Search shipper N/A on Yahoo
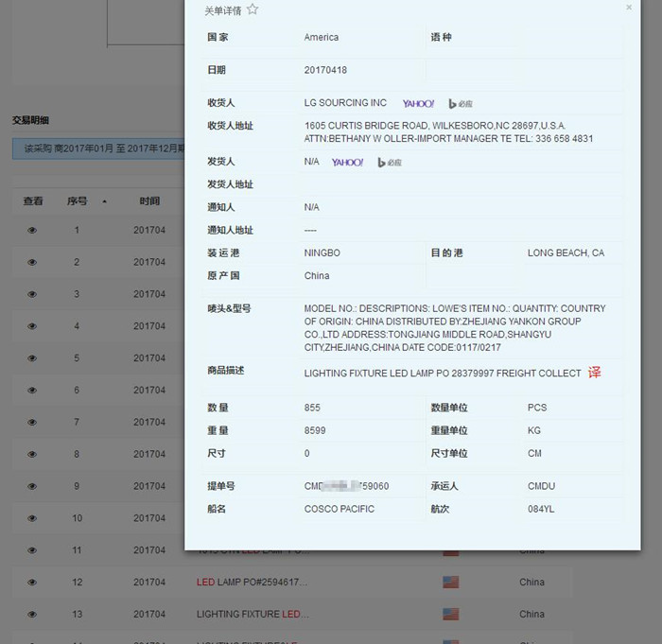Viewport: 662px width, 644px height. pyautogui.click(x=347, y=162)
